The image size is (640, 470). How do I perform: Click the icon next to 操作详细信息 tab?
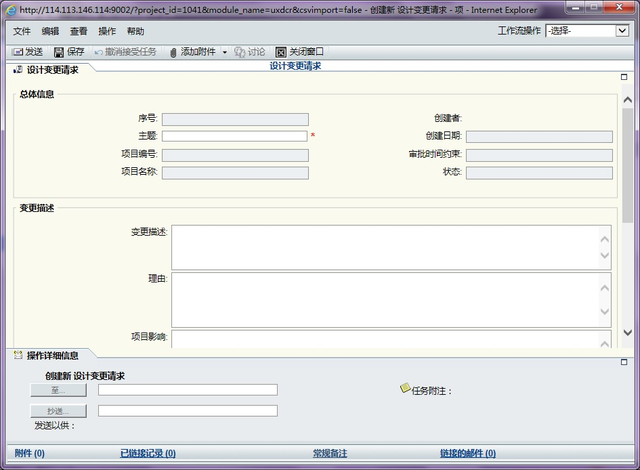18,355
